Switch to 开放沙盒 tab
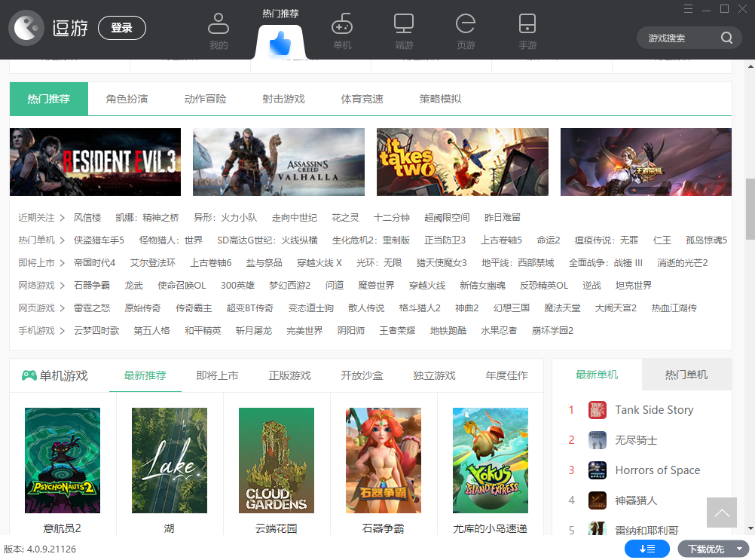The width and height of the screenshot is (755, 560). pyautogui.click(x=362, y=375)
